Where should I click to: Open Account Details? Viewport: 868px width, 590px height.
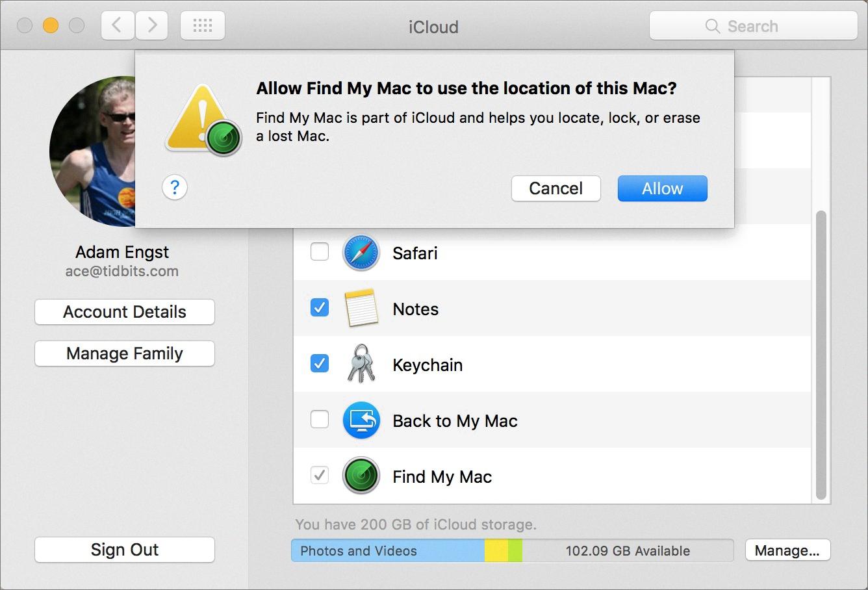click(125, 312)
